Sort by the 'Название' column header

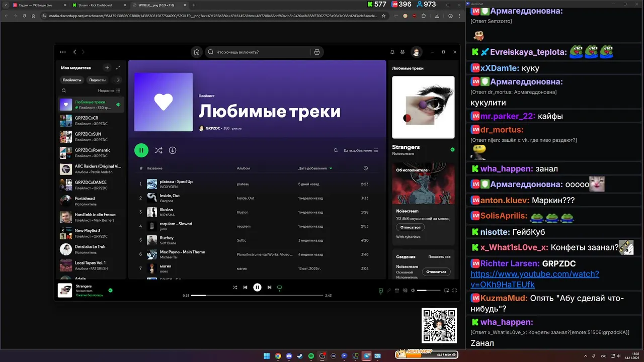pyautogui.click(x=154, y=168)
